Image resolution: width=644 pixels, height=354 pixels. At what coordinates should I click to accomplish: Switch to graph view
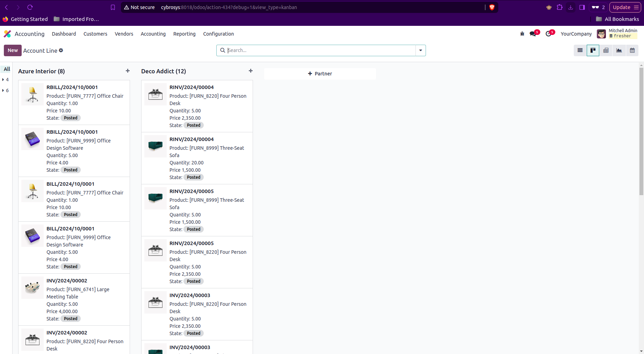click(x=619, y=51)
